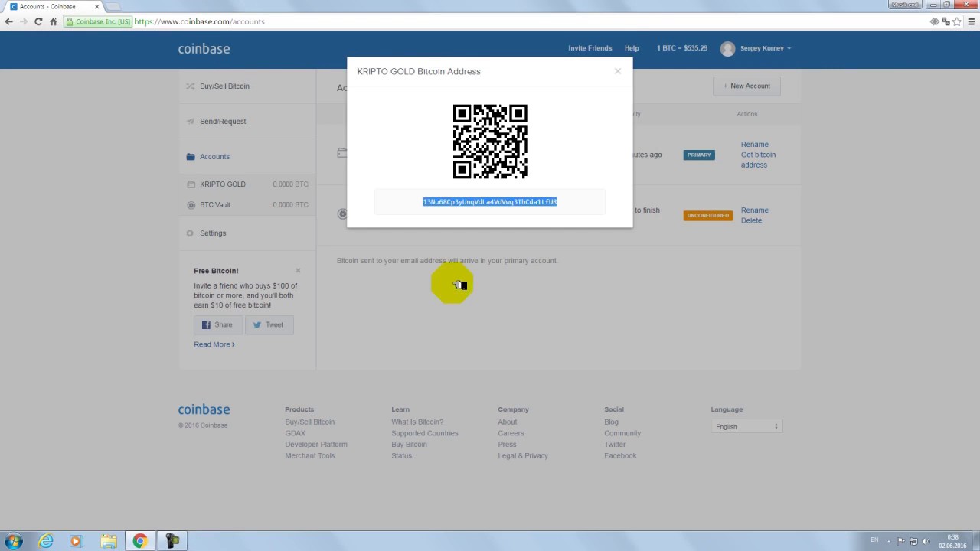Click the browser Forward arrow

pyautogui.click(x=23, y=21)
